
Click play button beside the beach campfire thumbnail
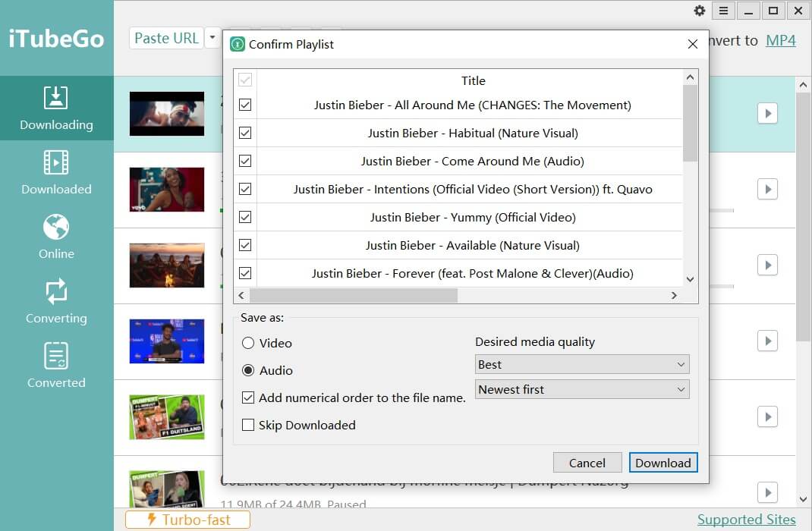(x=767, y=265)
